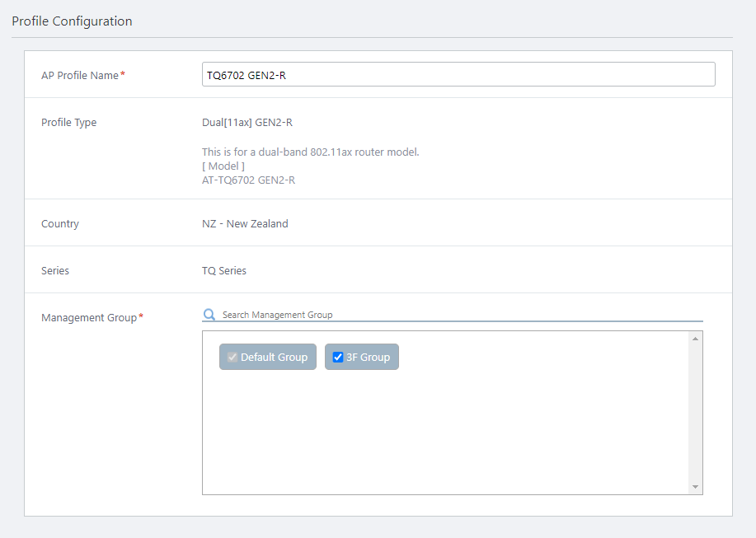This screenshot has width=756, height=538.
Task: Click the AP Profile Name label
Action: pos(80,75)
